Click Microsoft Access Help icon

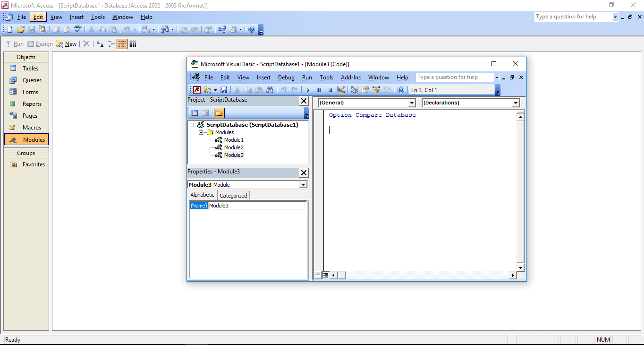252,29
